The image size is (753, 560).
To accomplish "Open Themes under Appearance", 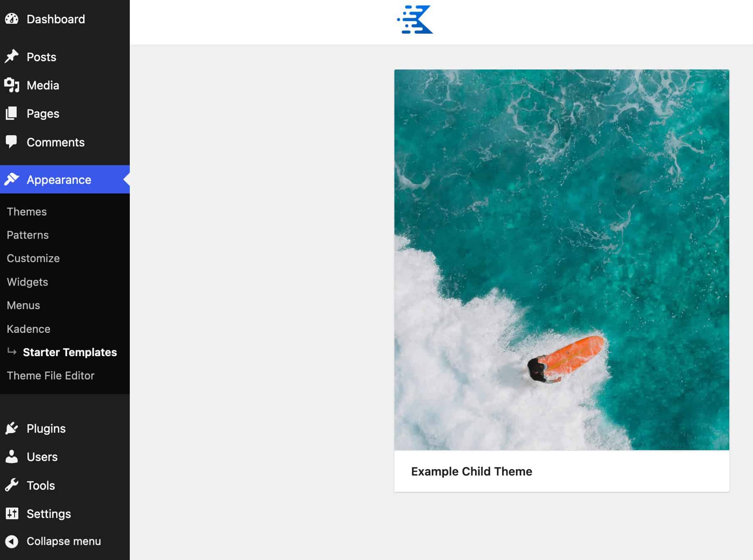I will (27, 211).
